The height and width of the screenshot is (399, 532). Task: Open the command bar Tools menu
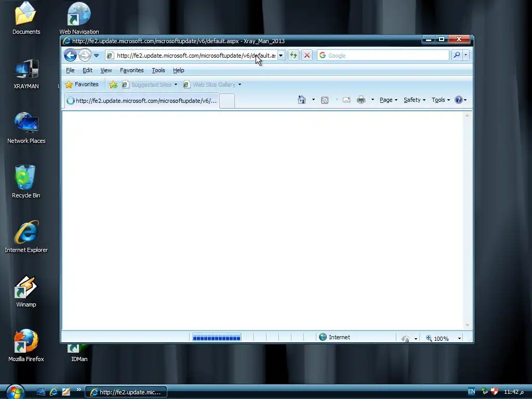pos(441,100)
